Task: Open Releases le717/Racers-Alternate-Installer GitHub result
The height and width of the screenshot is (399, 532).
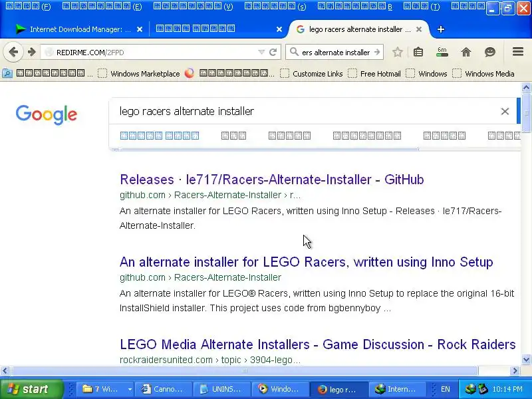Action: tap(272, 180)
